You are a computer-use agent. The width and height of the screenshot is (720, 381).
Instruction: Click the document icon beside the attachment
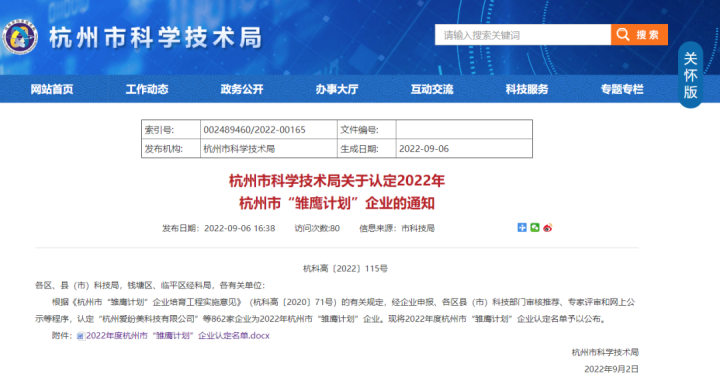(x=80, y=336)
